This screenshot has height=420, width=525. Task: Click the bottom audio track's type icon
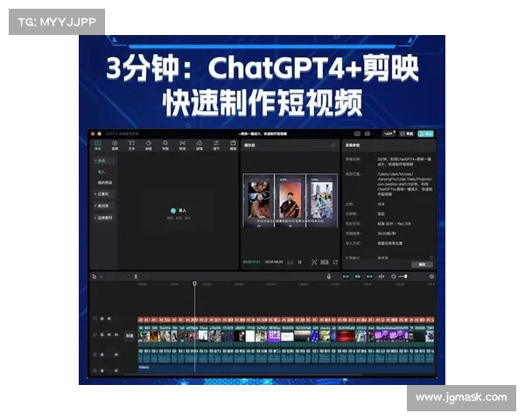pyautogui.click(x=95, y=370)
